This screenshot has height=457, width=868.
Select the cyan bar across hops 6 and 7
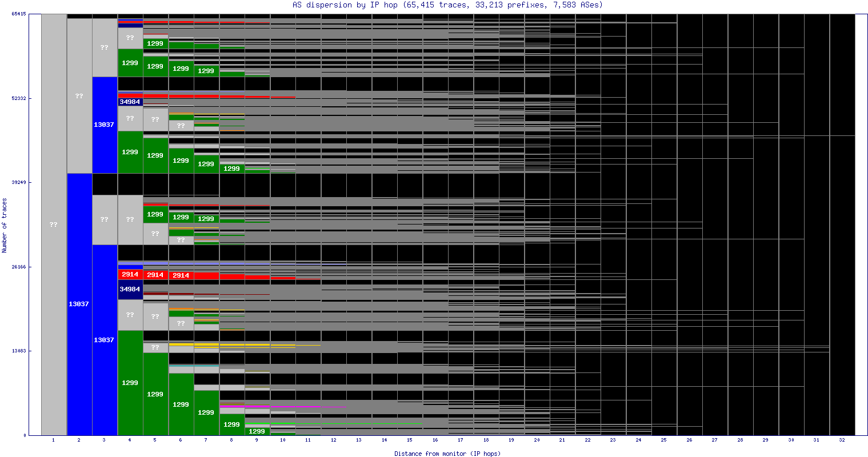click(194, 366)
